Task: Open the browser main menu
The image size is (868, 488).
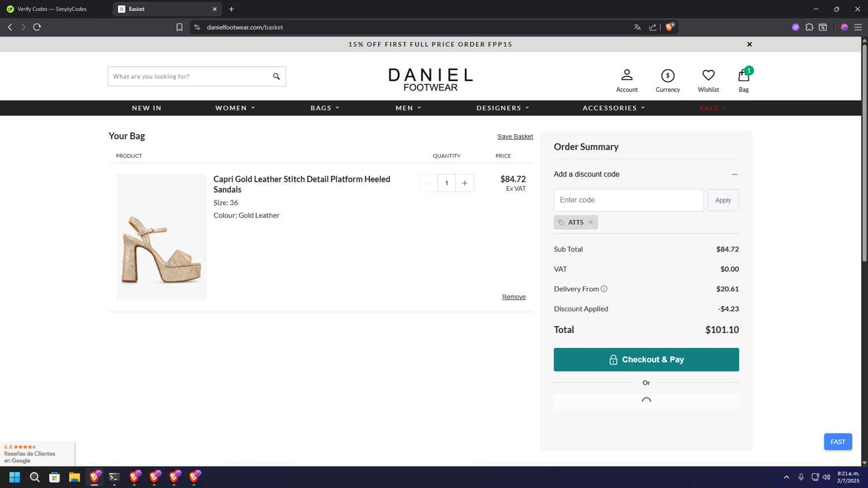Action: 858,27
